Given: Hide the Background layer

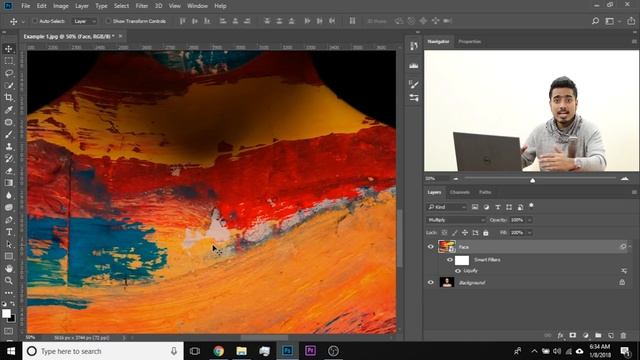Looking at the screenshot, I should [x=430, y=282].
